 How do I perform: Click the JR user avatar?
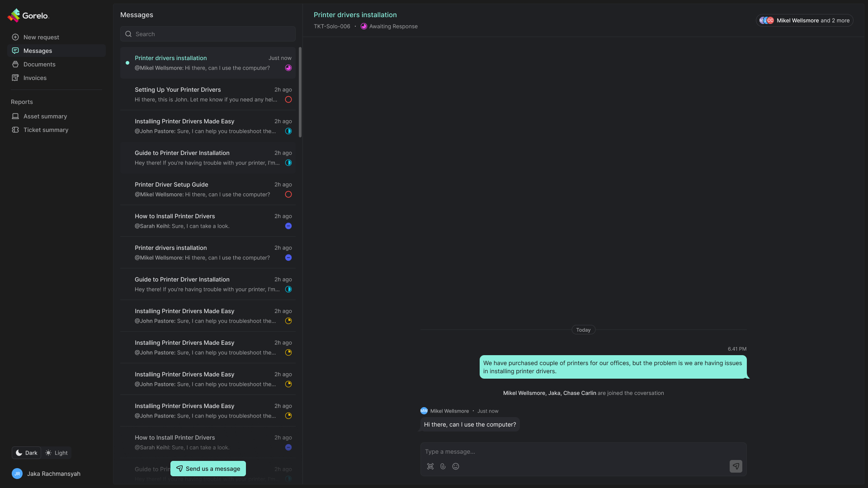(x=17, y=474)
